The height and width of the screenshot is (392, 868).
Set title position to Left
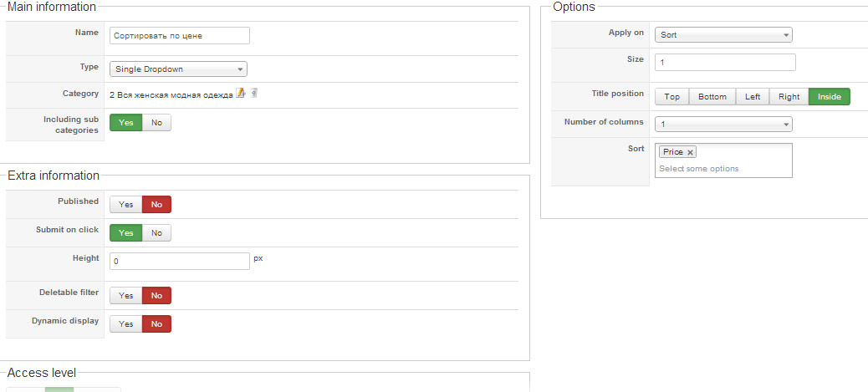click(753, 97)
